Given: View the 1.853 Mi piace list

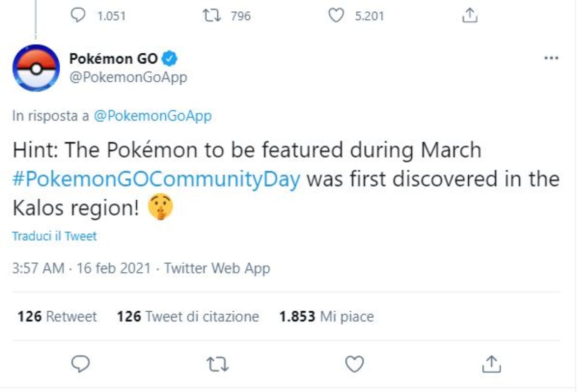Looking at the screenshot, I should [326, 317].
